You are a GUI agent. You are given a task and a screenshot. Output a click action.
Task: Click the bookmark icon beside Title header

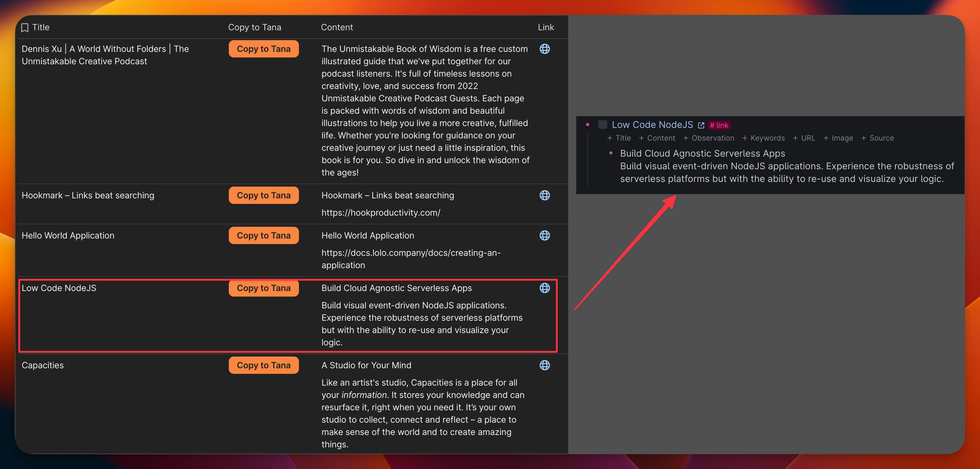click(x=25, y=27)
